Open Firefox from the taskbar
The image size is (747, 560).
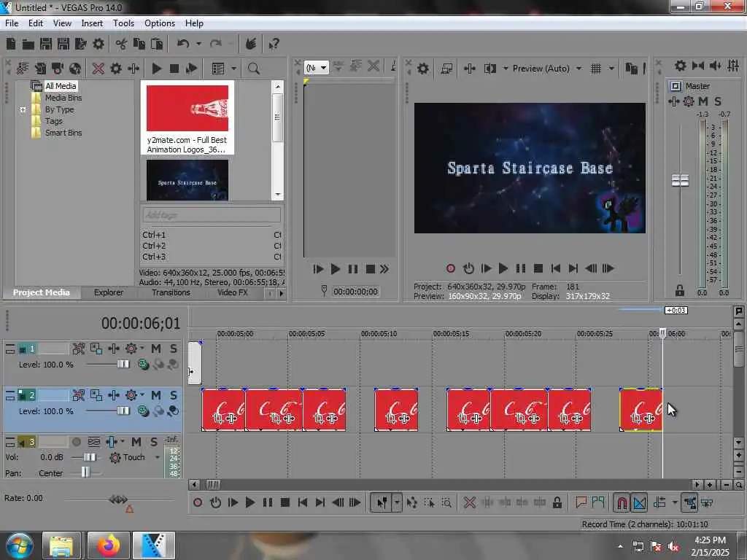point(109,545)
